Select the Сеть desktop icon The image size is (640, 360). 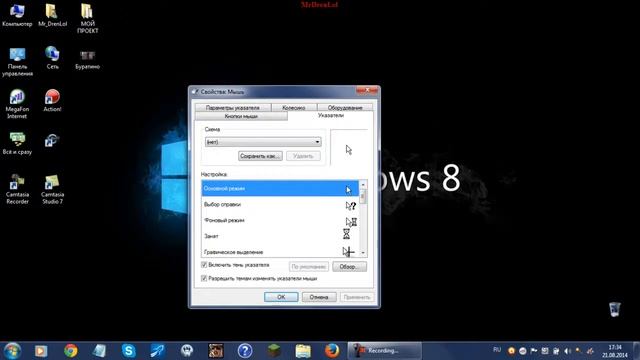(52, 58)
